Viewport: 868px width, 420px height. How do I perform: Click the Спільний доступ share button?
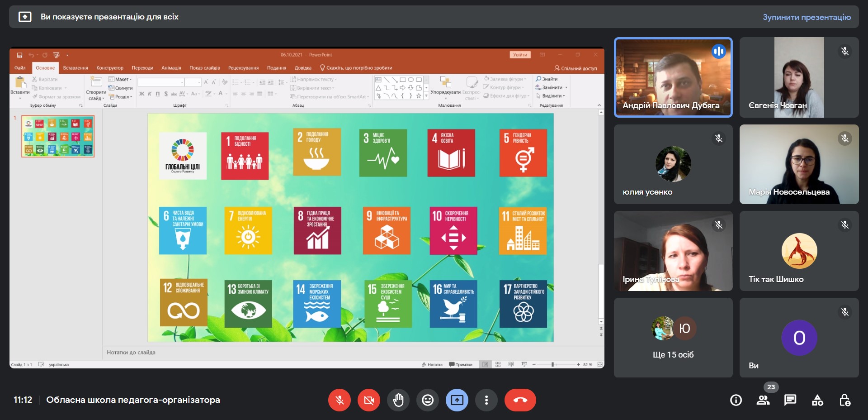click(576, 68)
